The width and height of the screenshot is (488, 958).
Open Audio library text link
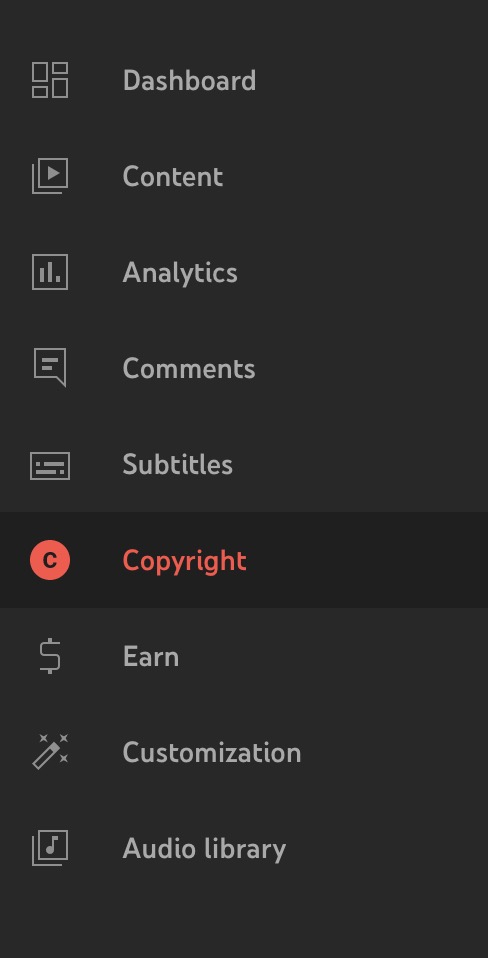tap(204, 849)
